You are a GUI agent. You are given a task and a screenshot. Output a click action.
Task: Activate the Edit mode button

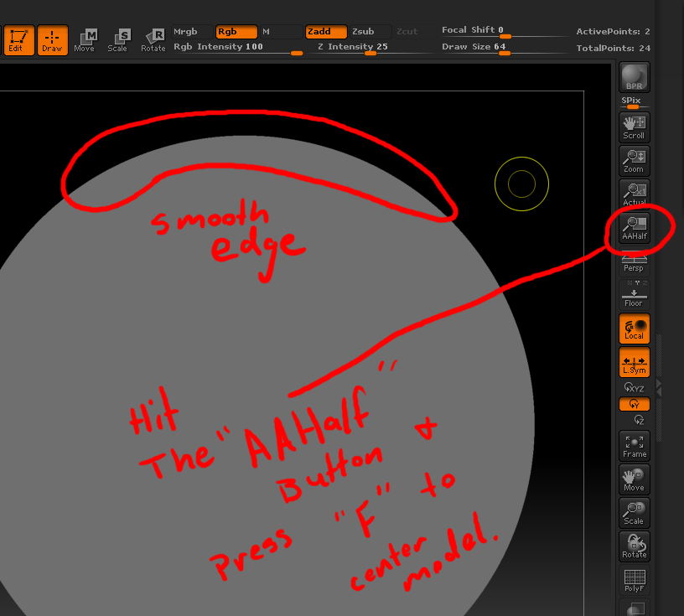click(18, 40)
